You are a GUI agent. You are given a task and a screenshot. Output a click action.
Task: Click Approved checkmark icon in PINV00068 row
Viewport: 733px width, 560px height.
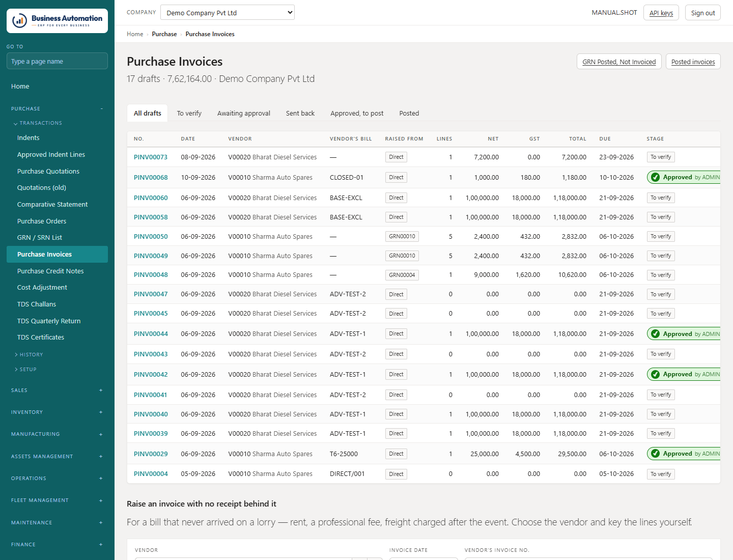[656, 177]
